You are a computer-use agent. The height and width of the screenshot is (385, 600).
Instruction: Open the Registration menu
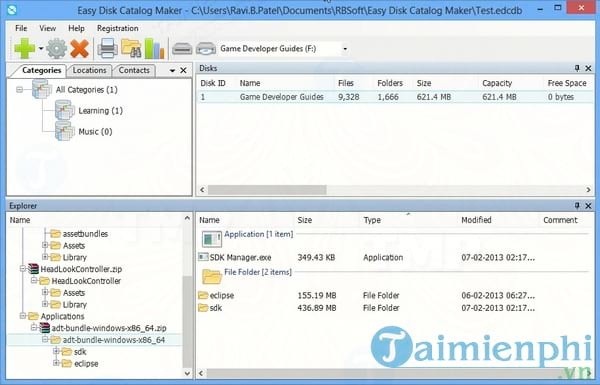click(x=117, y=28)
